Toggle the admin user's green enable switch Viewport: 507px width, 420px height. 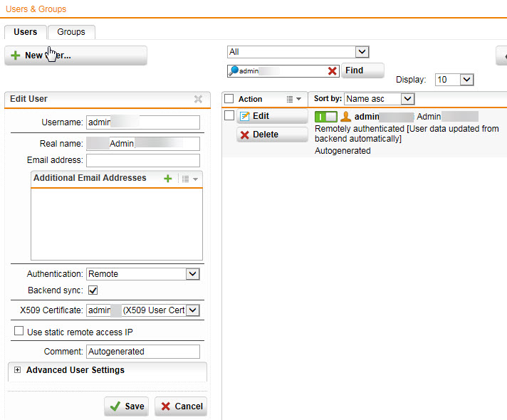click(326, 117)
